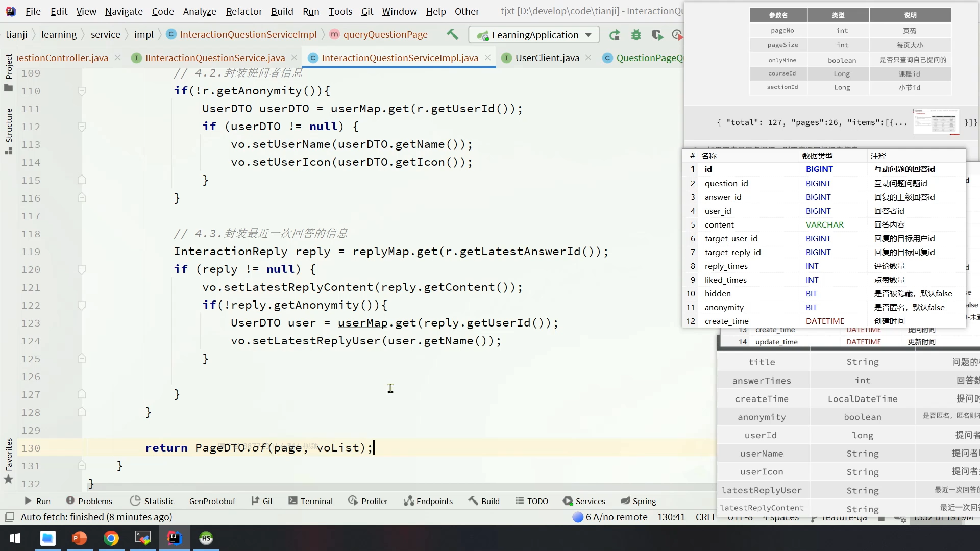Switch to the UserClient.java tab

(547, 58)
